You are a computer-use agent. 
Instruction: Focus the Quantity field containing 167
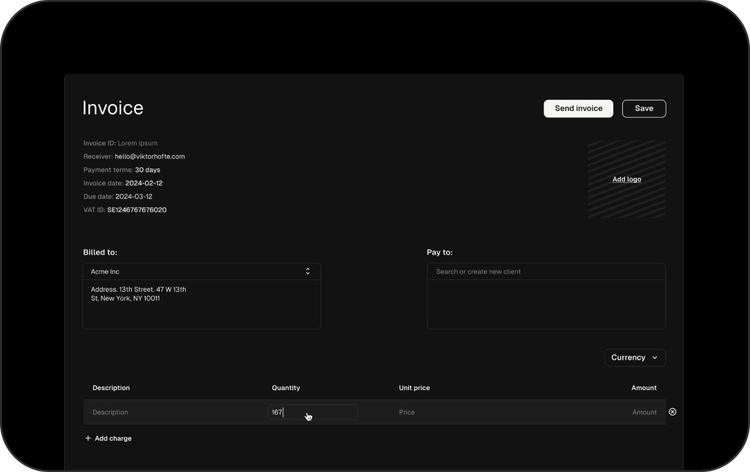click(x=312, y=412)
